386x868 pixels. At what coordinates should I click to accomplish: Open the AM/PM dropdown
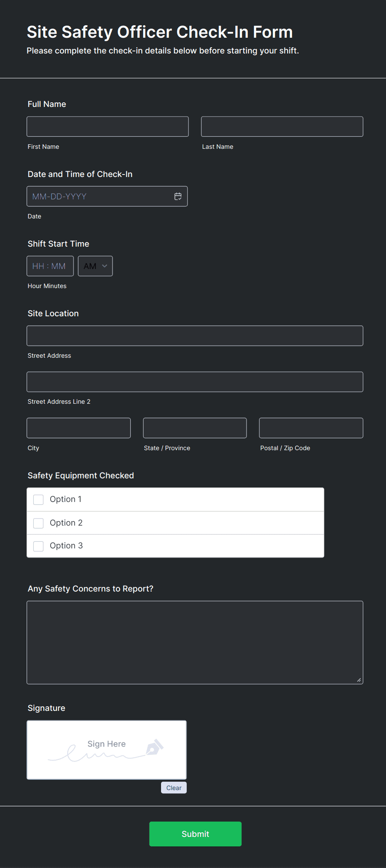tap(95, 266)
